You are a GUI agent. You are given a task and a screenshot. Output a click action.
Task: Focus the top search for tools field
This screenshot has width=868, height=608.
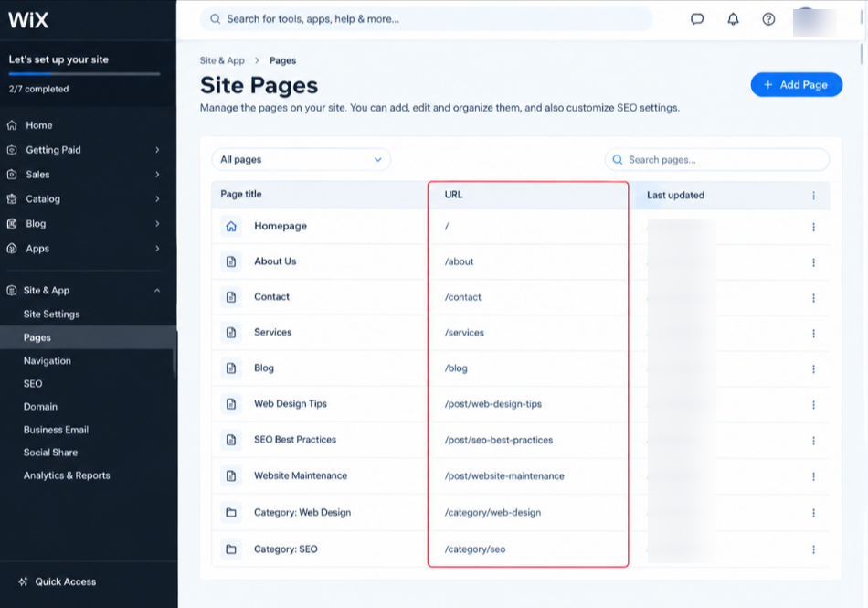click(427, 19)
